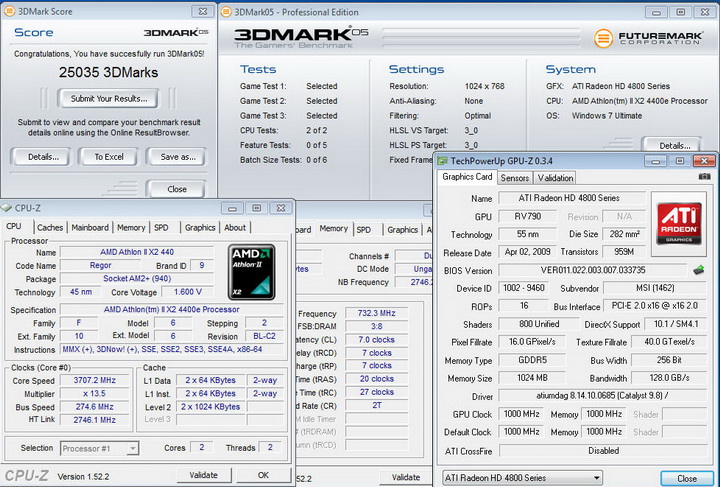Open the ATI Radeon HD 4800 Series card dropdown
Image resolution: width=720 pixels, height=487 pixels.
pos(522,478)
